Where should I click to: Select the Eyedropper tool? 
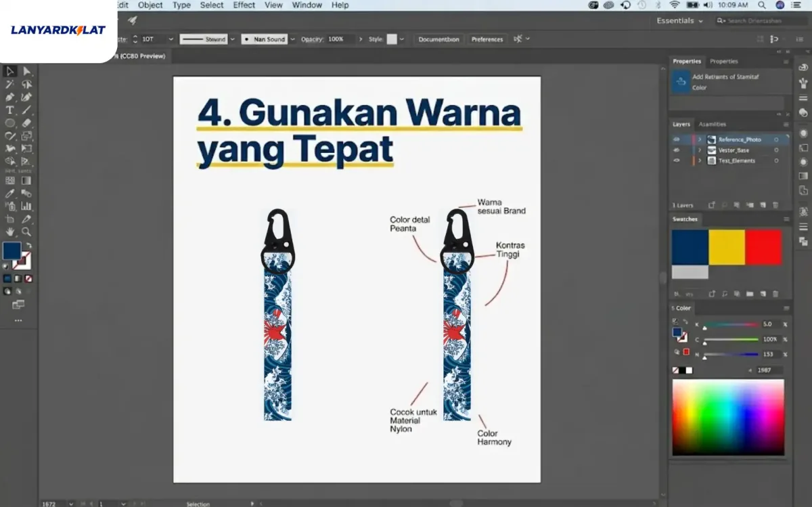click(x=10, y=194)
